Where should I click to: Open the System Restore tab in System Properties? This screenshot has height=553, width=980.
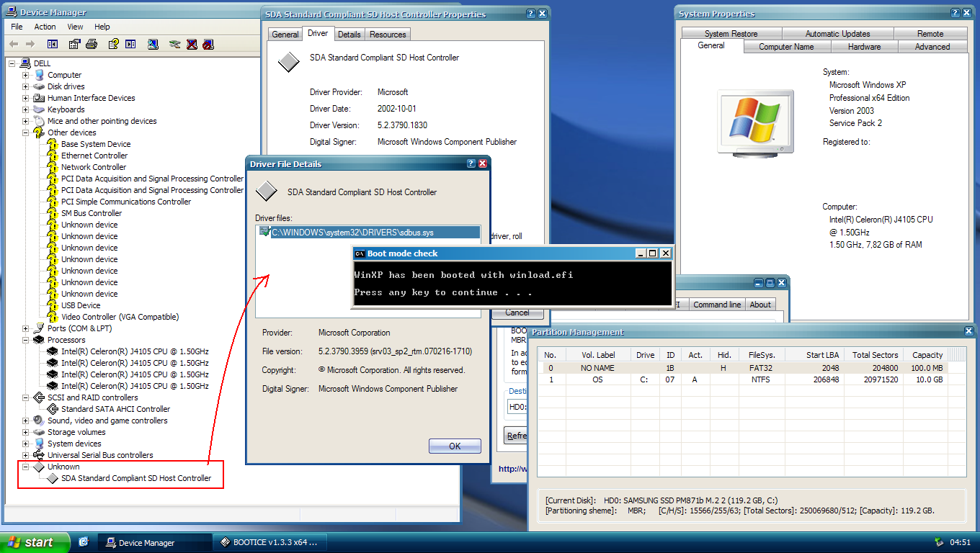[x=731, y=34]
